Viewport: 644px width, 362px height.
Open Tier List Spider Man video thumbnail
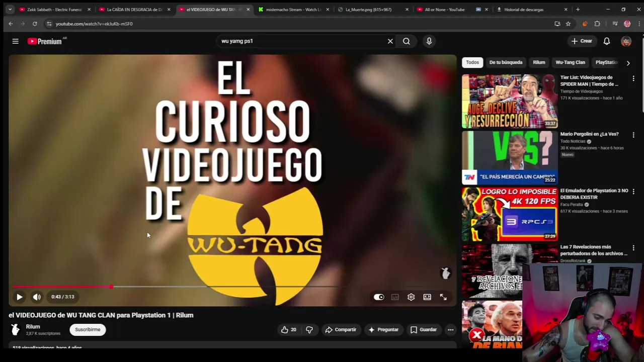510,102
